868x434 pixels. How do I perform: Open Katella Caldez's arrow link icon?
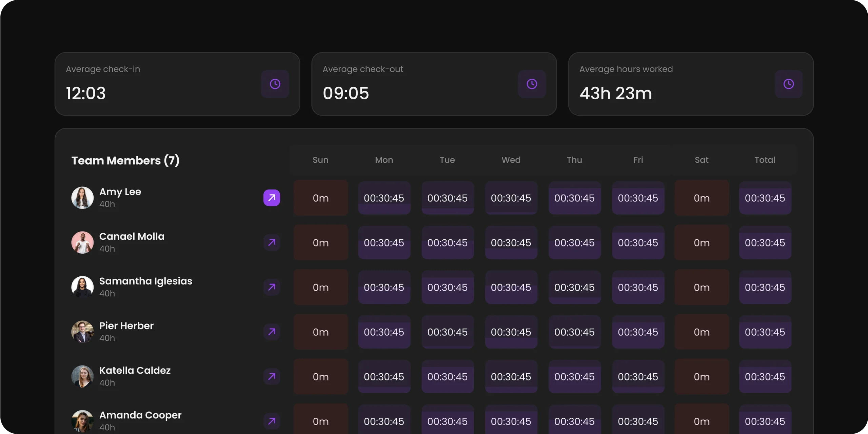point(272,376)
